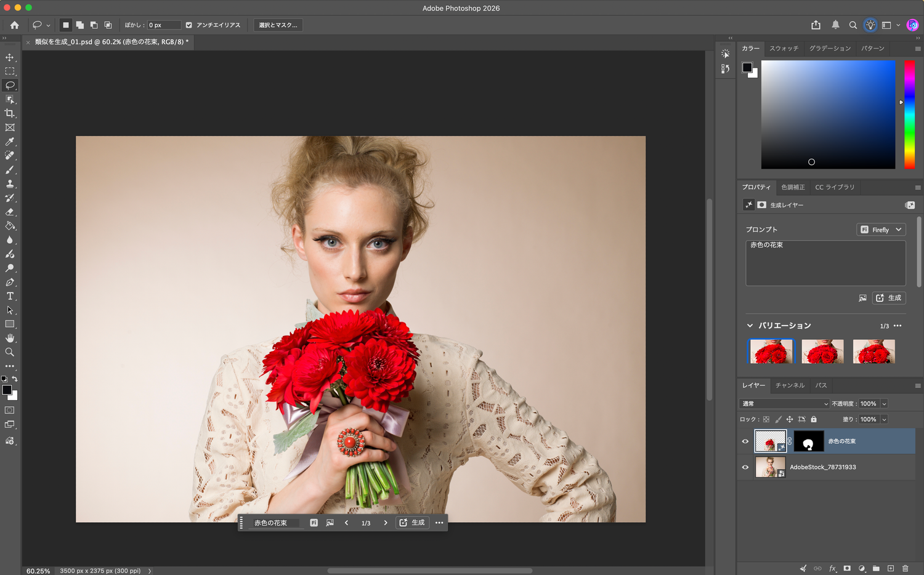Image resolution: width=924 pixels, height=575 pixels.
Task: Select the Object Selection tool
Action: coord(10,100)
